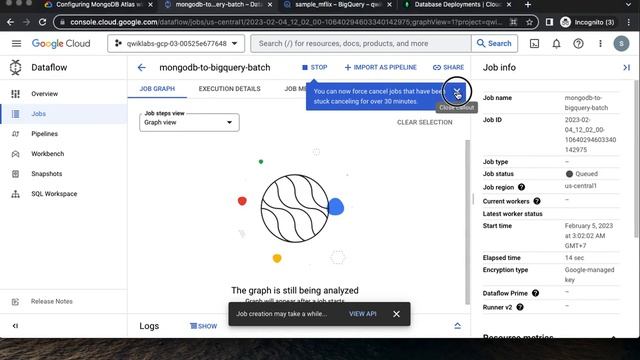The width and height of the screenshot is (640, 360).
Task: Collapse the Job info panel
Action: click(626, 67)
